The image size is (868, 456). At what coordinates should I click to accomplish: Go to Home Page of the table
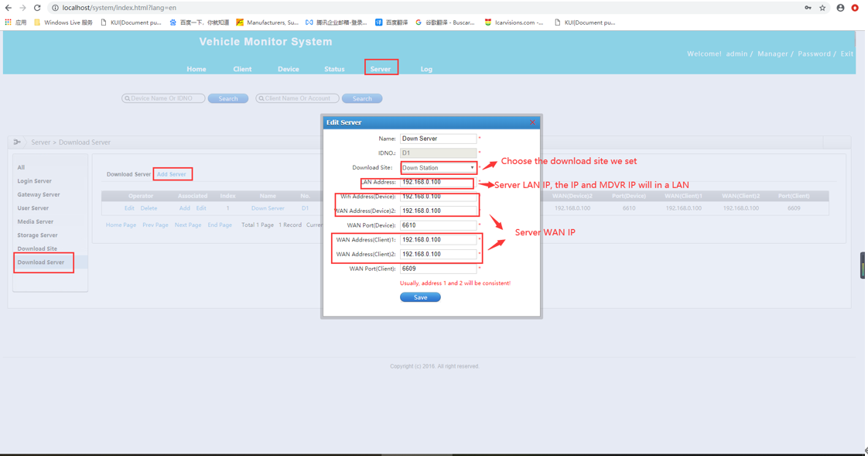coord(121,225)
